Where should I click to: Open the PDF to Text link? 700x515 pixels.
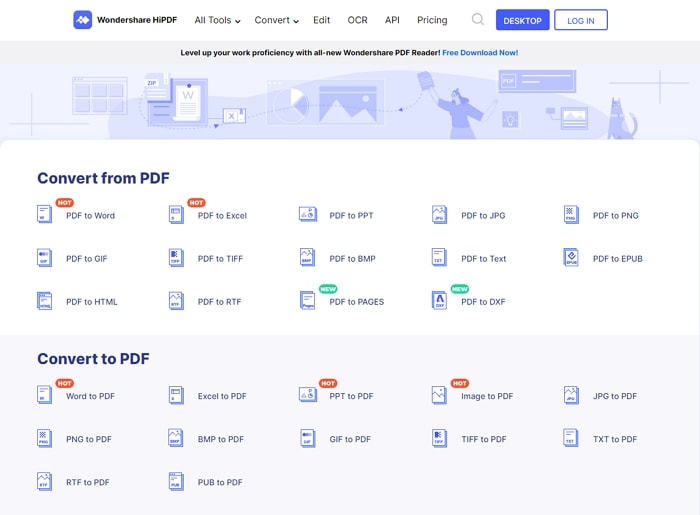(x=483, y=259)
